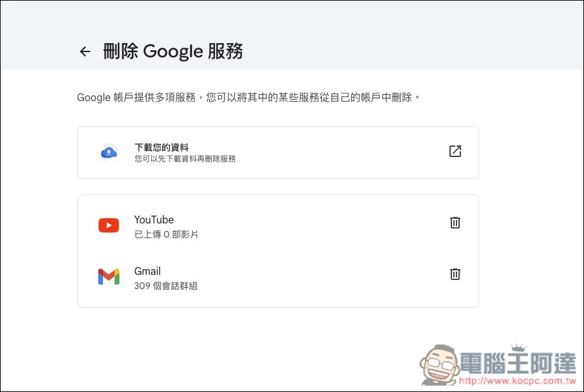Click the 309 個會話群組 subtitle text
The height and width of the screenshot is (392, 584).
165,286
